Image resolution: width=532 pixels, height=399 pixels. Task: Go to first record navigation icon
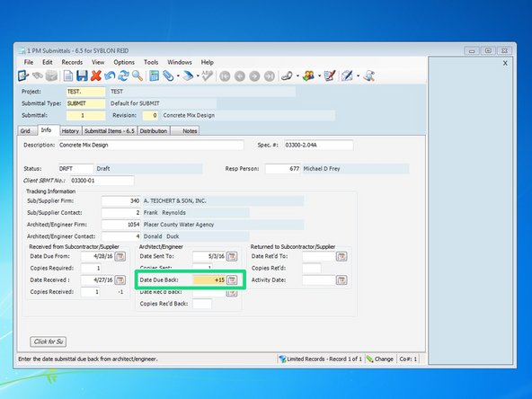(225, 76)
